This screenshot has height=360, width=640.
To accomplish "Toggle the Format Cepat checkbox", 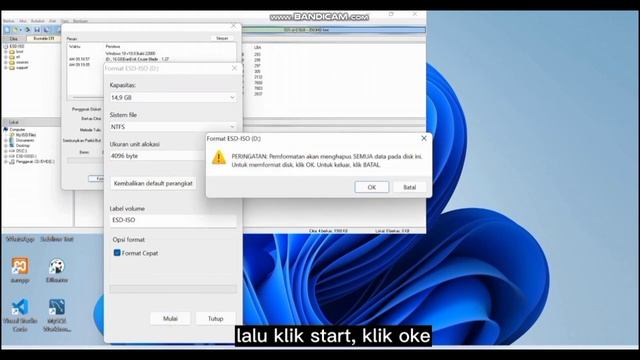I will pos(117,253).
